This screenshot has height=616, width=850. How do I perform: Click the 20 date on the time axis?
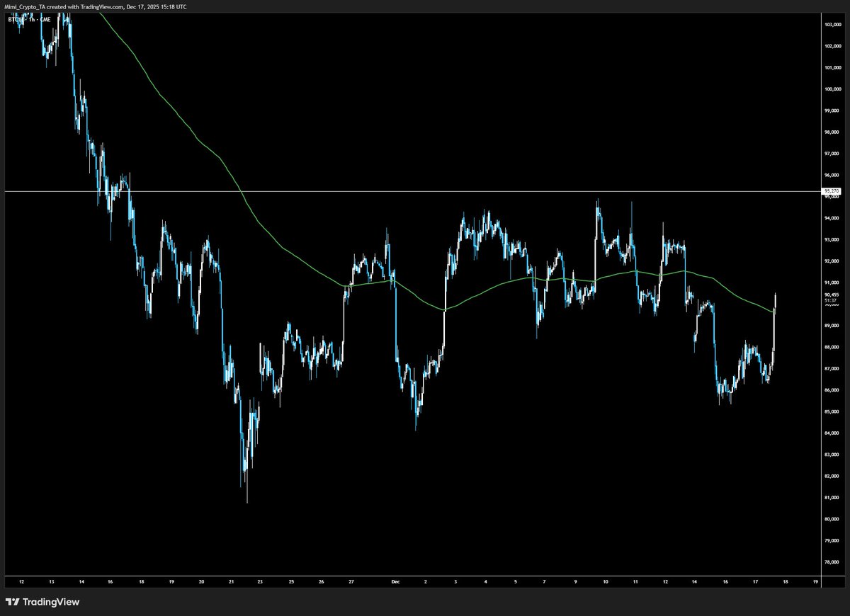[x=202, y=581]
